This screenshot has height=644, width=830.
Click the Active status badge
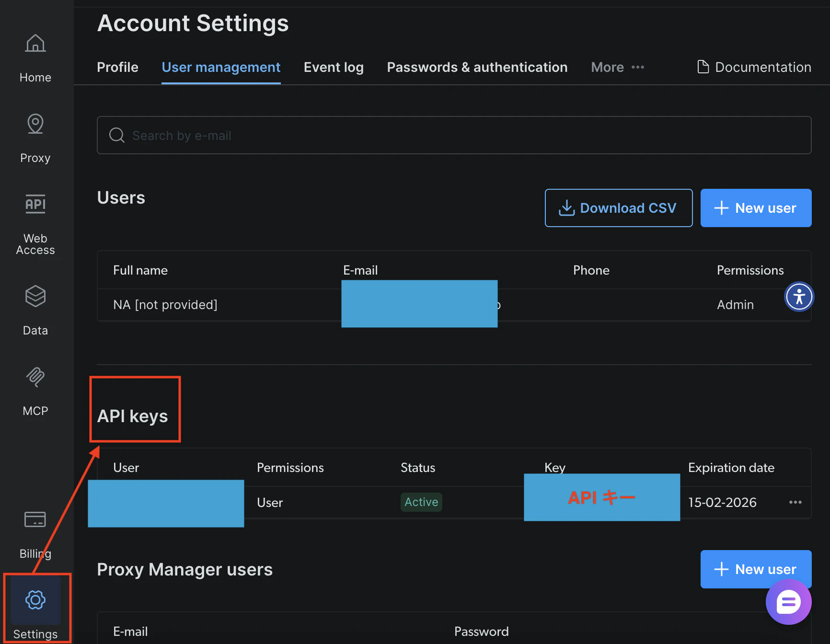tap(421, 502)
